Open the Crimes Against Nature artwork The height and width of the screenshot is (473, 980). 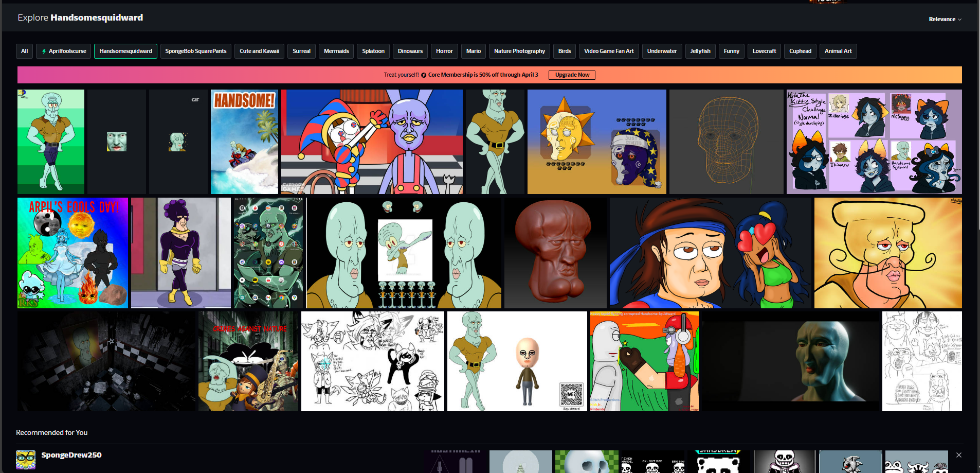tap(248, 361)
